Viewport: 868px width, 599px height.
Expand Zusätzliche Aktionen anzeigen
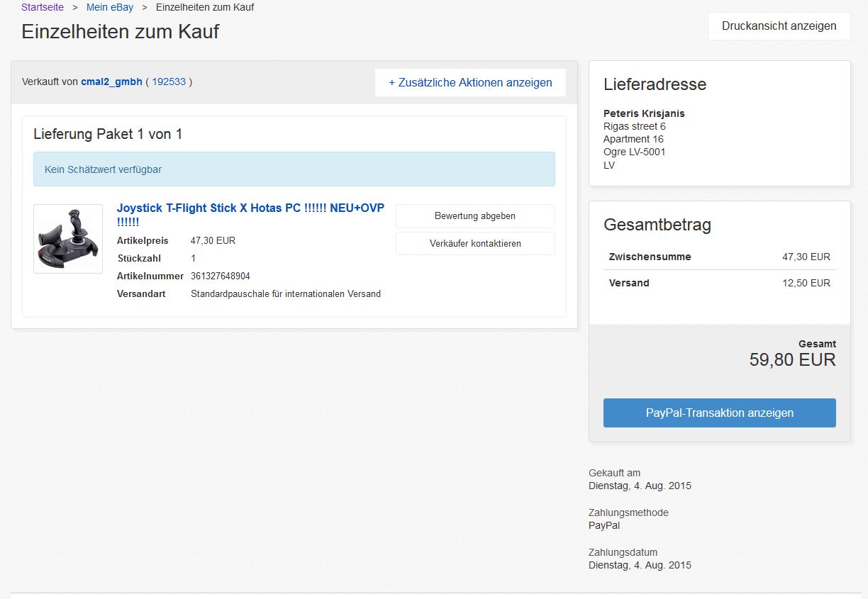click(470, 82)
